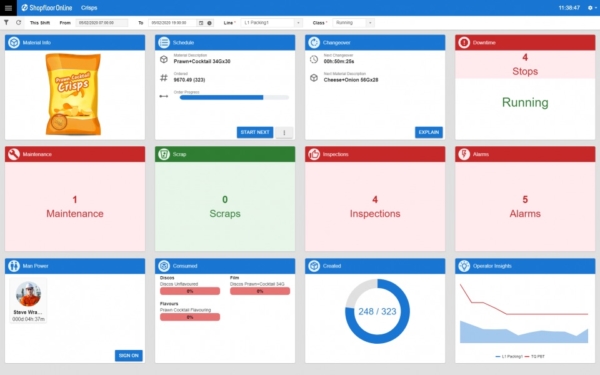
Task: Click the Downtime card exclamation icon
Action: [464, 42]
